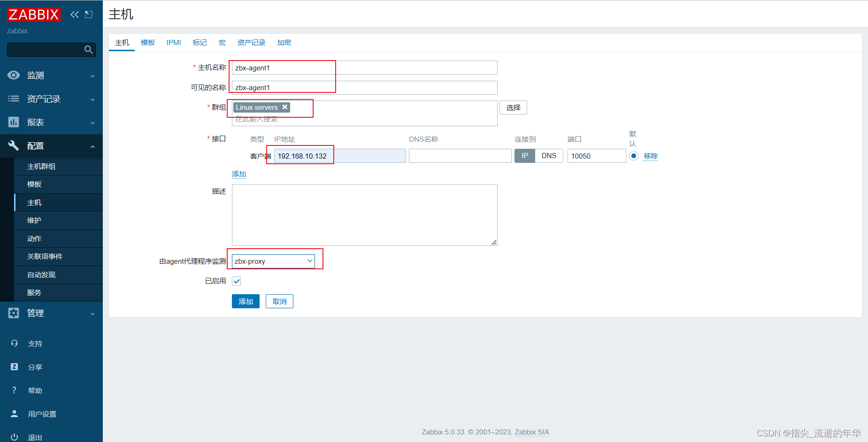
Task: Switch connect-to mode to DNS
Action: point(549,156)
